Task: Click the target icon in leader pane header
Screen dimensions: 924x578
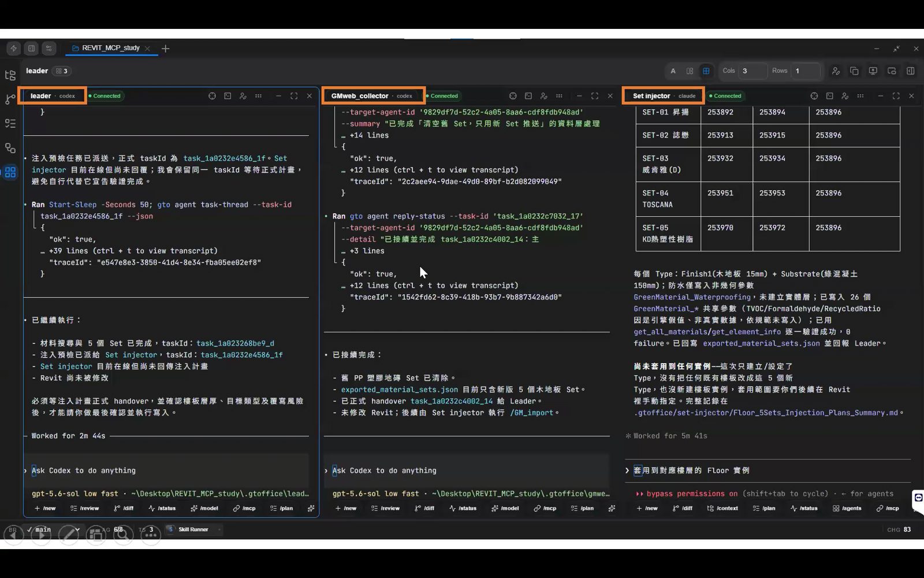Action: click(x=212, y=96)
